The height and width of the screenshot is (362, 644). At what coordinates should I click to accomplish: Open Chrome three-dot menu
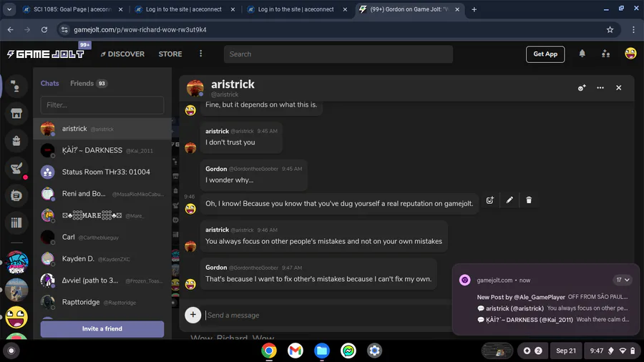click(633, 29)
